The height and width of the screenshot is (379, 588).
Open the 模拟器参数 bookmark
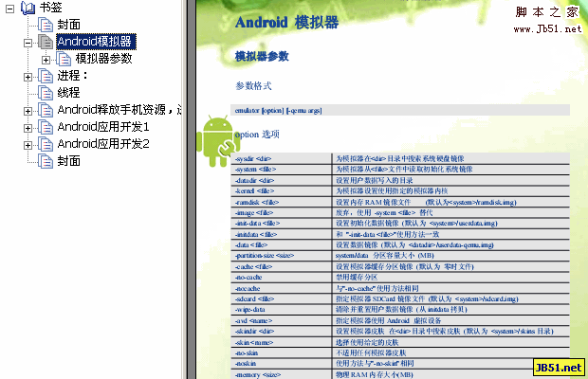coord(103,59)
